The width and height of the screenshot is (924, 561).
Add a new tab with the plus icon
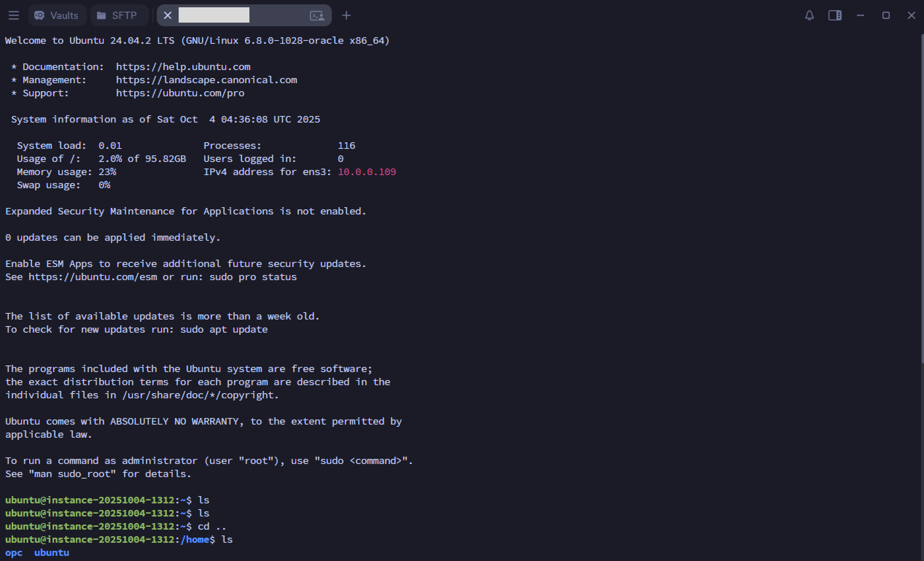click(x=346, y=15)
